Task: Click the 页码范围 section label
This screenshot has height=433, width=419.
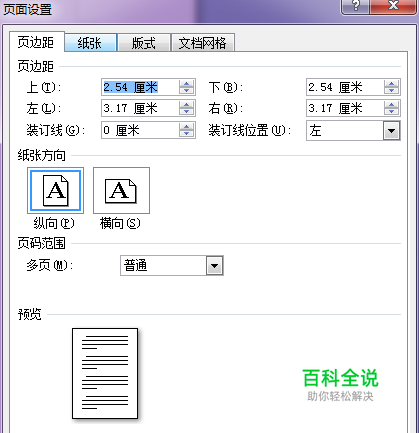Action: [x=42, y=243]
